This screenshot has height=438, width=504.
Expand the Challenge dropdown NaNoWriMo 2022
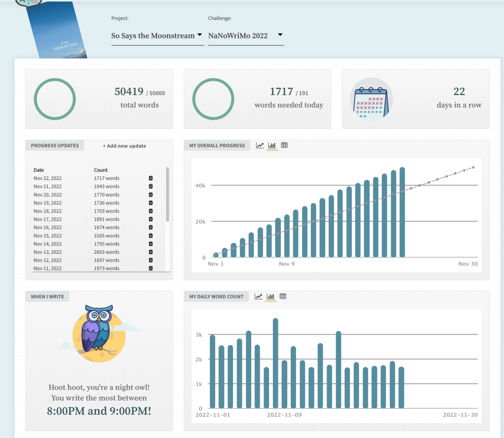[245, 35]
